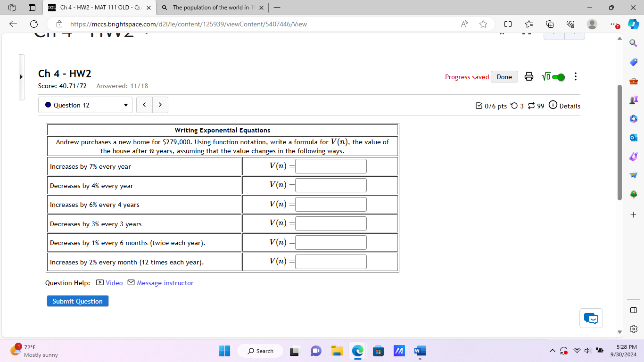Viewport: 644px width, 362px height.
Task: Click the page vertical scrollbar thumb
Action: (620, 142)
